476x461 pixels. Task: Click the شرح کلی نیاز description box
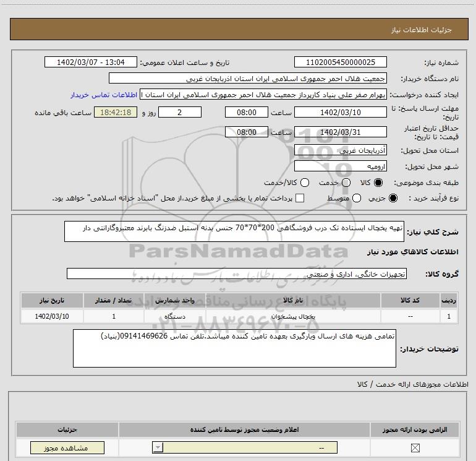(234, 231)
